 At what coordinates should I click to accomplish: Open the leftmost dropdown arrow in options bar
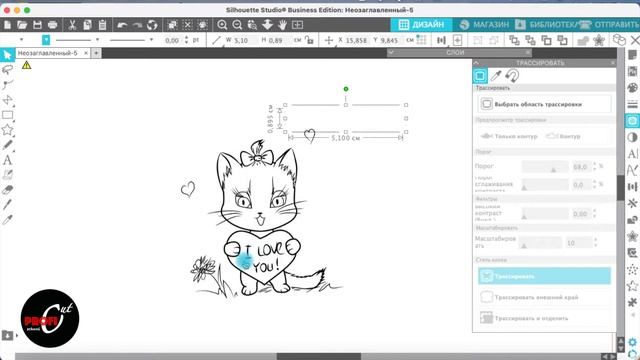tap(21, 40)
